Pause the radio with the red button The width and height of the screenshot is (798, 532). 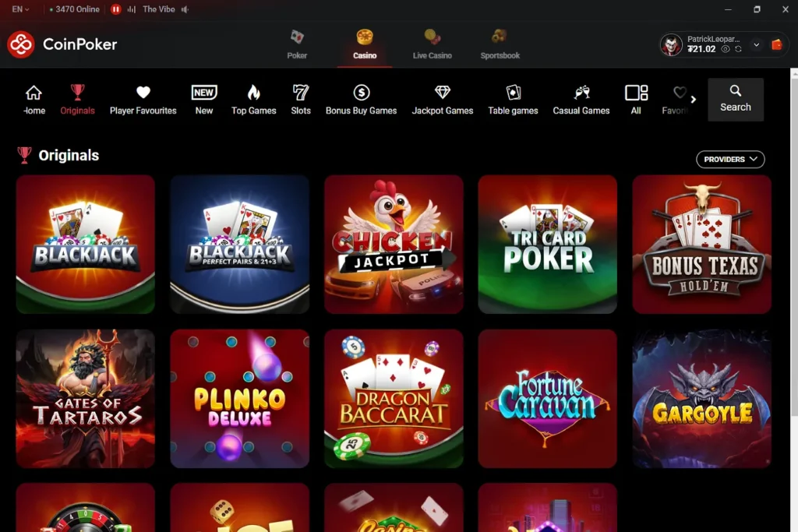pos(116,9)
